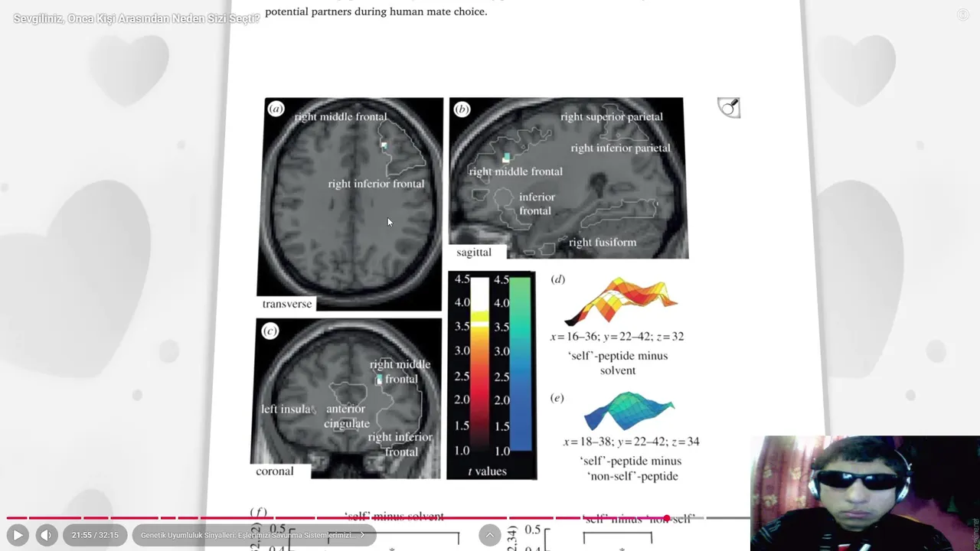Click the red scrubber handle on progress bar
Viewport: 980px width, 551px height.
tap(667, 518)
